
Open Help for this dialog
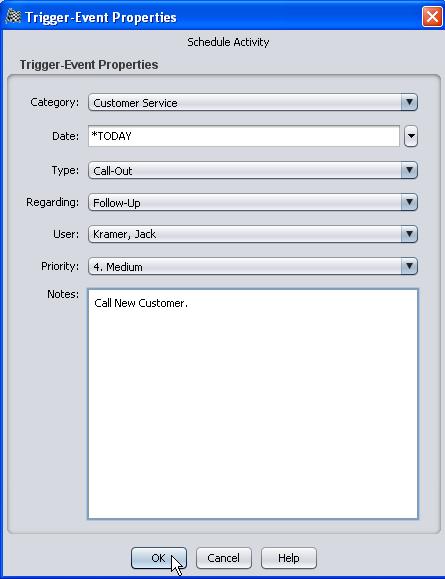click(x=289, y=558)
